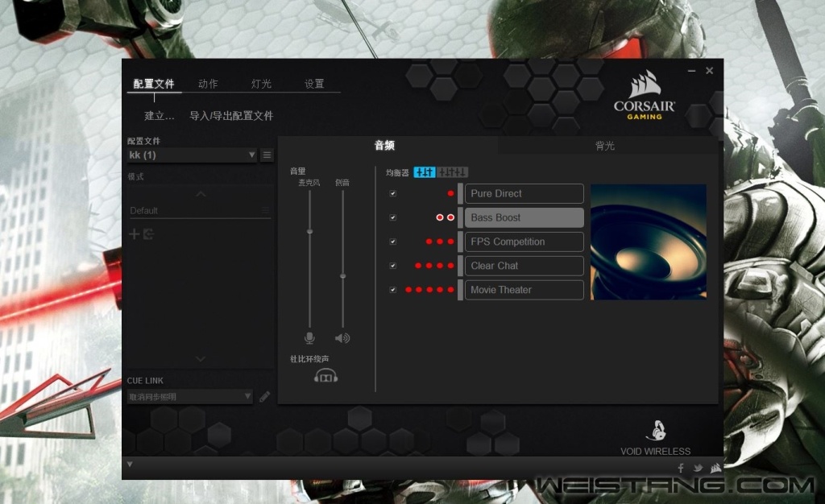Click the Corsair sails icon in the bottom bar
Viewport: 825px width, 504px height.
[x=715, y=468]
